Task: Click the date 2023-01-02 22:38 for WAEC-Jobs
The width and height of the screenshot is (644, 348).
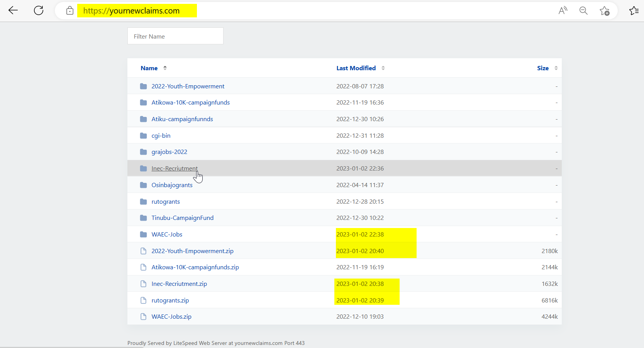Action: 360,234
